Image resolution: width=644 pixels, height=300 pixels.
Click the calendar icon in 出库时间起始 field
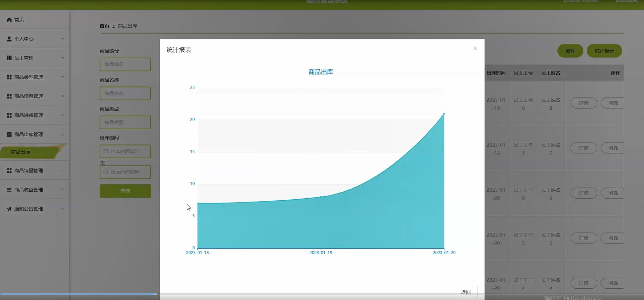point(106,151)
